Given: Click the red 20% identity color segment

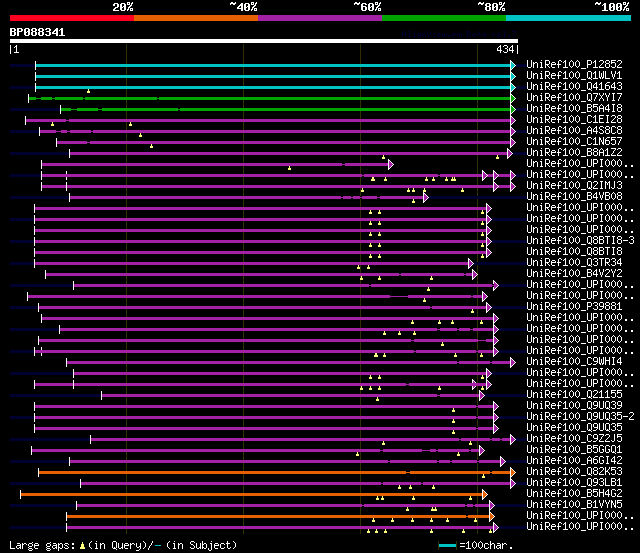Looking at the screenshot, I should coord(72,18).
